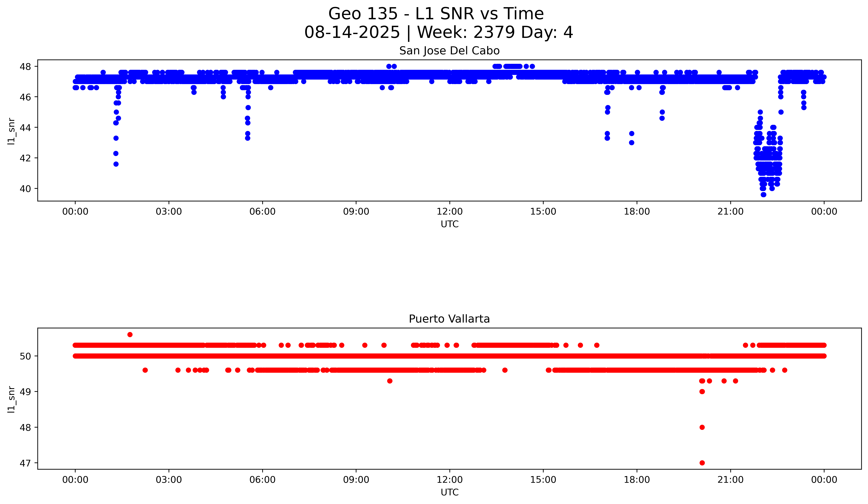This screenshot has width=868, height=504.
Task: Click the highest red outlier point above 50.5
Action: [x=130, y=335]
